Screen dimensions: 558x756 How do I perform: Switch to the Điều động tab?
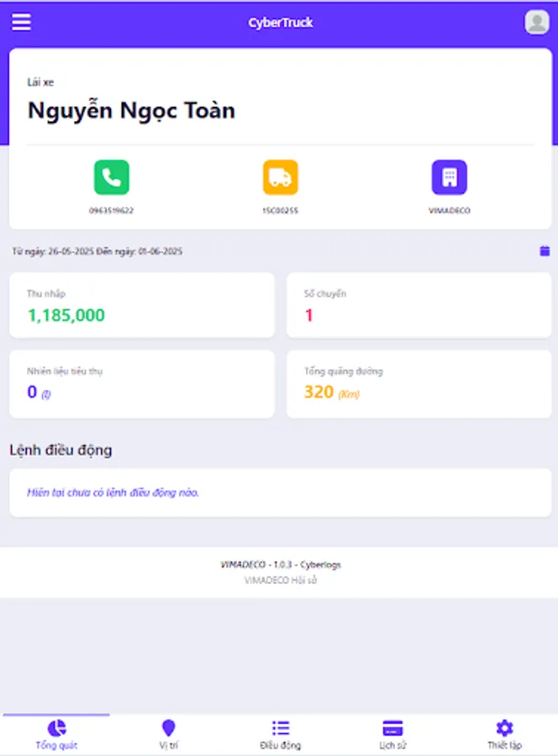click(280, 735)
